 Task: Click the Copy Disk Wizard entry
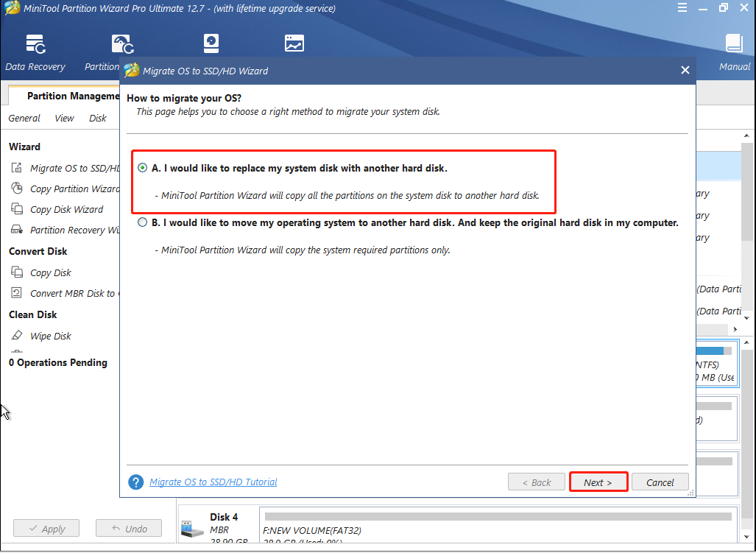66,209
